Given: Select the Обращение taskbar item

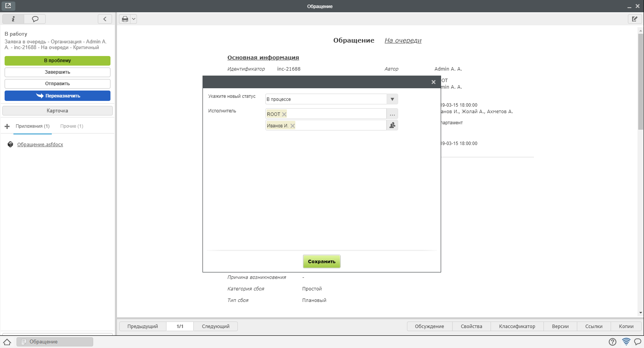Looking at the screenshot, I should point(55,342).
